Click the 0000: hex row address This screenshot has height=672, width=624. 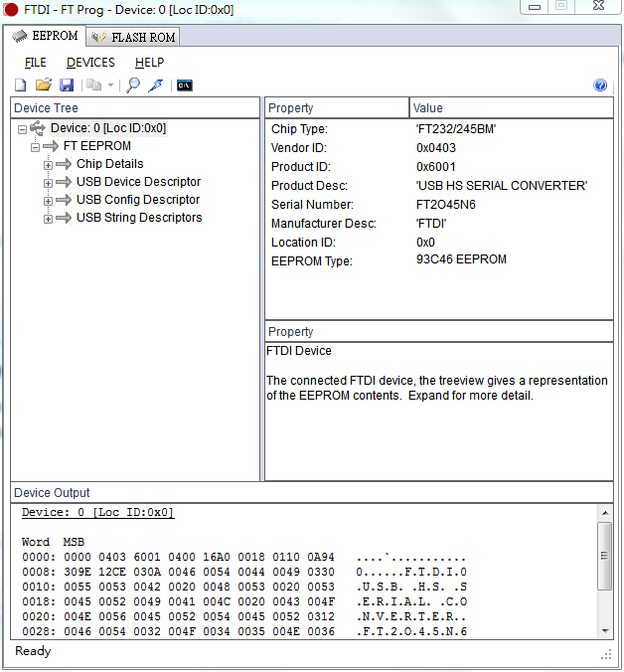39,557
